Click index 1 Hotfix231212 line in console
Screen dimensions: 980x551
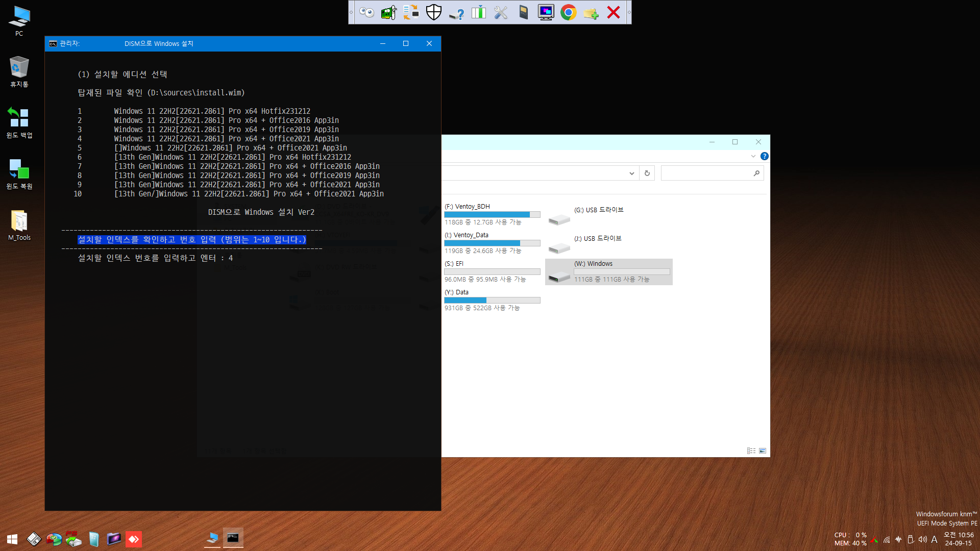(x=194, y=111)
